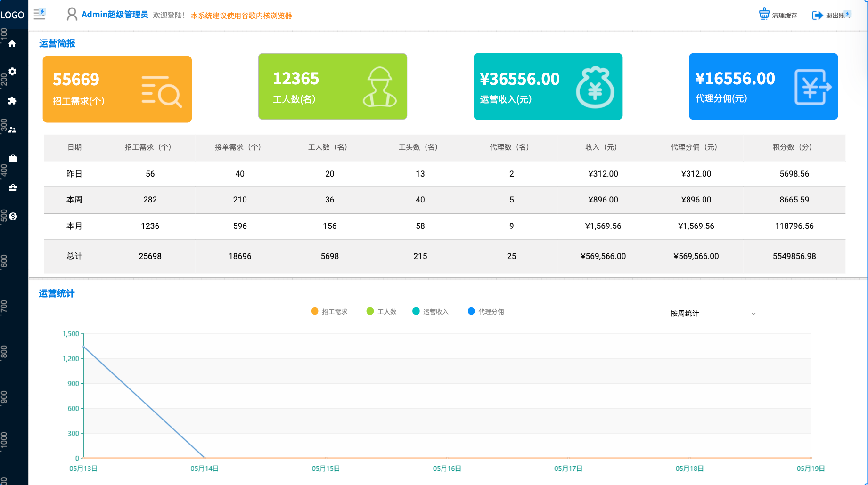Open the puzzle piece plugin icon
The height and width of the screenshot is (485, 868).
(12, 100)
